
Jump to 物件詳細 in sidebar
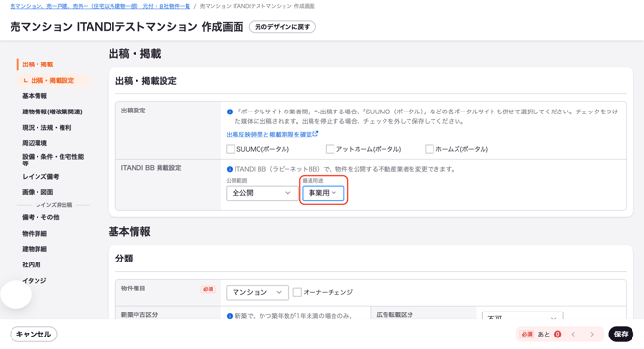click(x=35, y=234)
